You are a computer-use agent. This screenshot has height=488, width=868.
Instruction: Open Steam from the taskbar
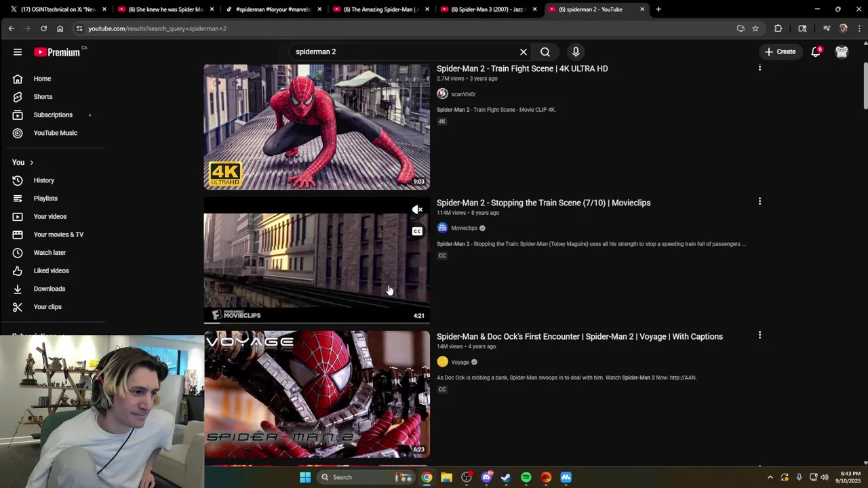pyautogui.click(x=506, y=477)
